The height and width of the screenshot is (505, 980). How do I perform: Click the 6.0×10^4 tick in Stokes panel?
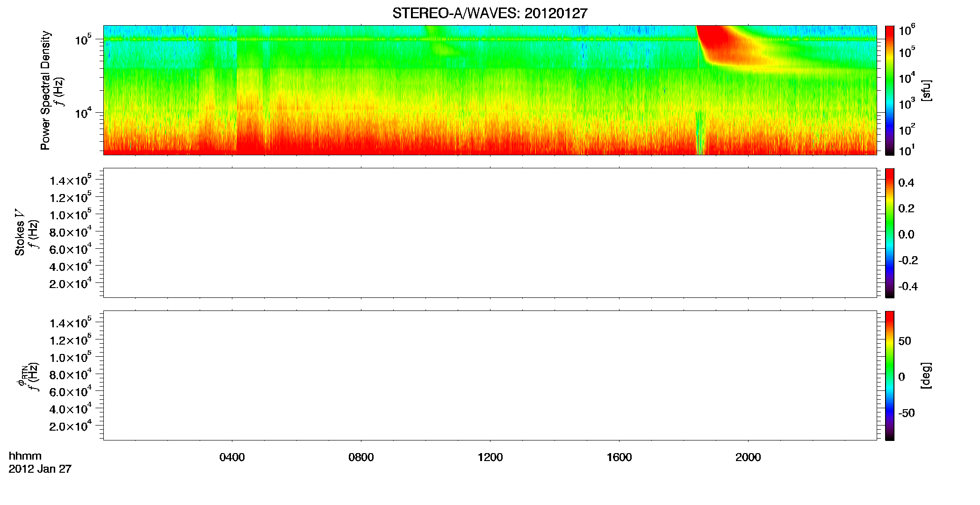coord(71,249)
